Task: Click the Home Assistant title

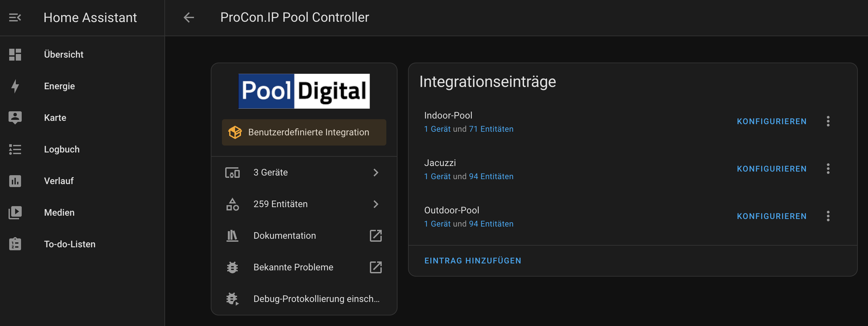Action: pos(90,17)
